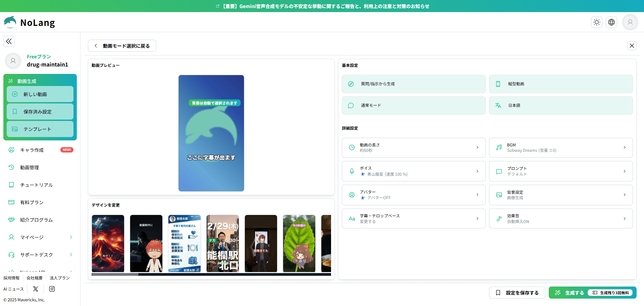Close the video settings panel
644x306 pixels.
tap(632, 46)
